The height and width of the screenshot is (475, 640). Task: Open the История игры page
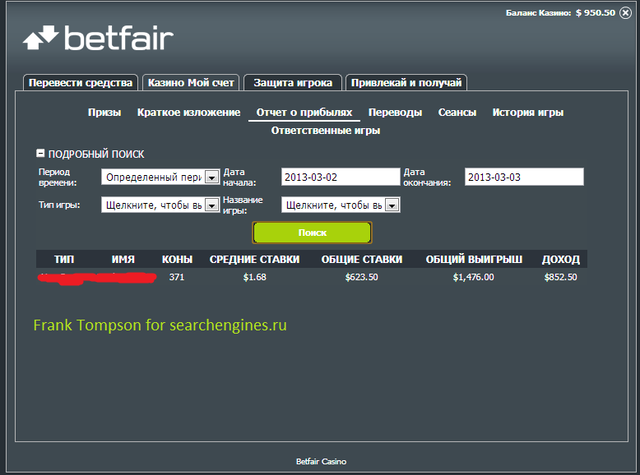tap(528, 113)
